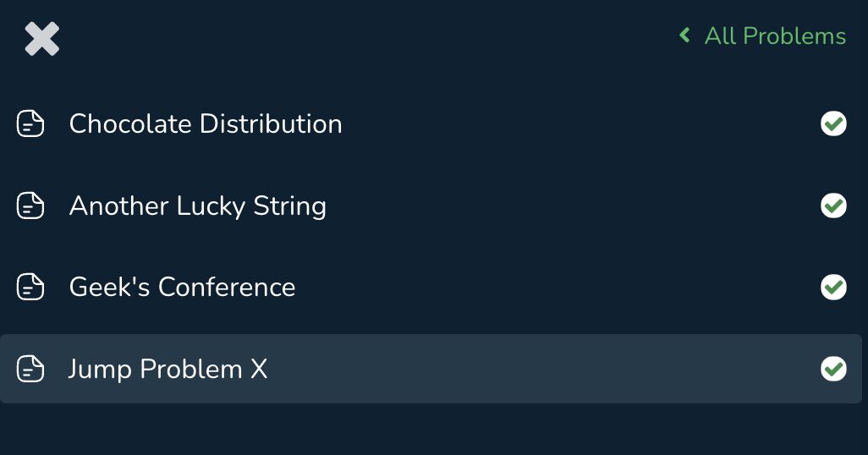The width and height of the screenshot is (868, 455).
Task: Click the solved checkmark for Geek's Conference
Action: pos(833,287)
